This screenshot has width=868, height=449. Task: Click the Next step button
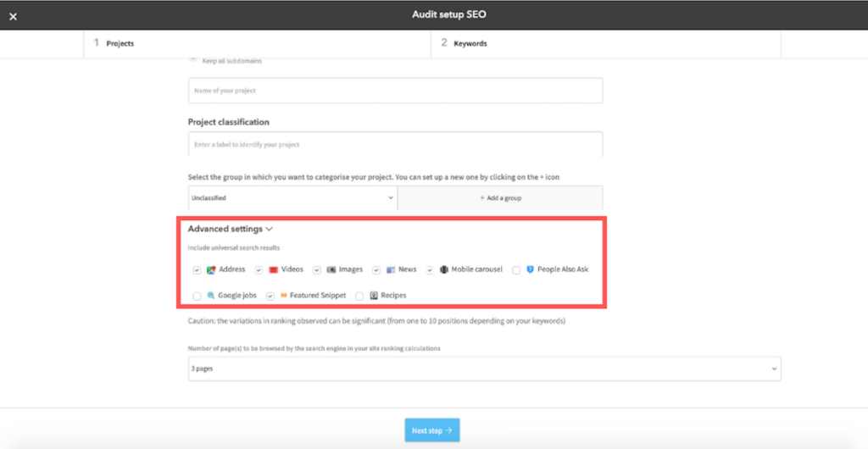point(432,430)
